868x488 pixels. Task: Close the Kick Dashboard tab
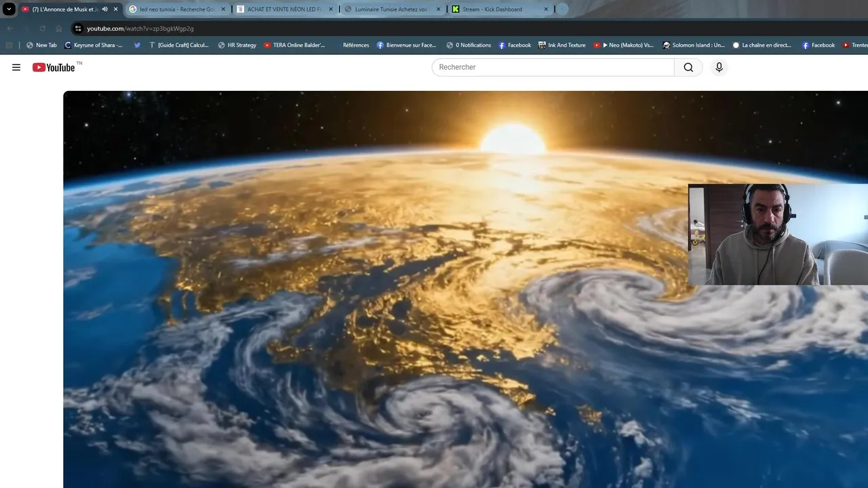[546, 9]
